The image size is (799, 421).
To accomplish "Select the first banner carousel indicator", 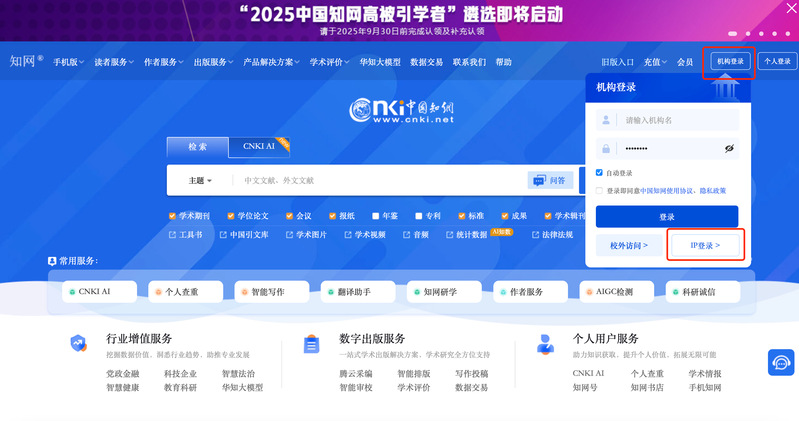I will point(733,34).
